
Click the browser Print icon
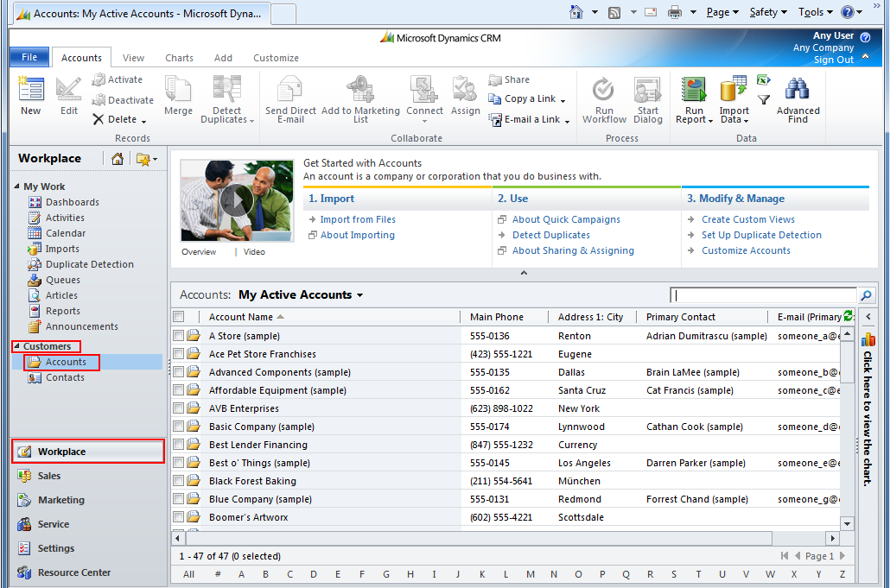coord(674,12)
